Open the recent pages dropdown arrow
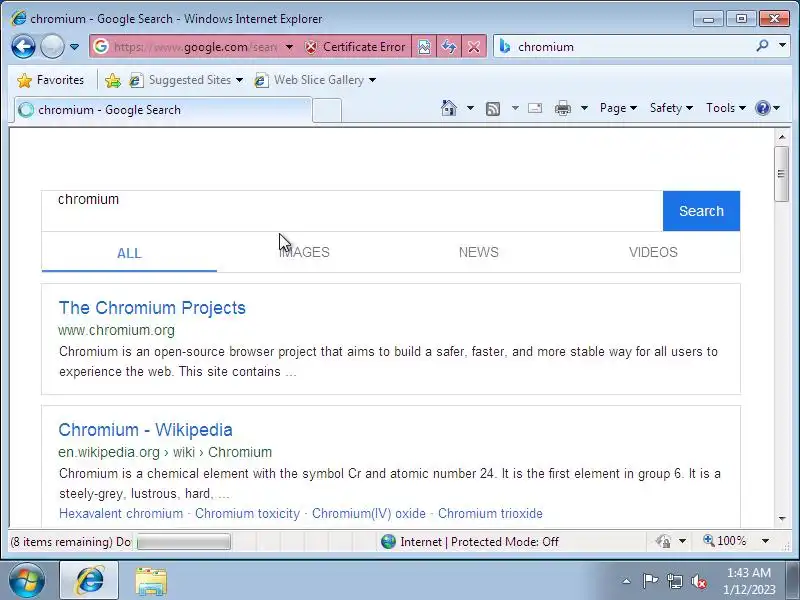 coord(74,47)
